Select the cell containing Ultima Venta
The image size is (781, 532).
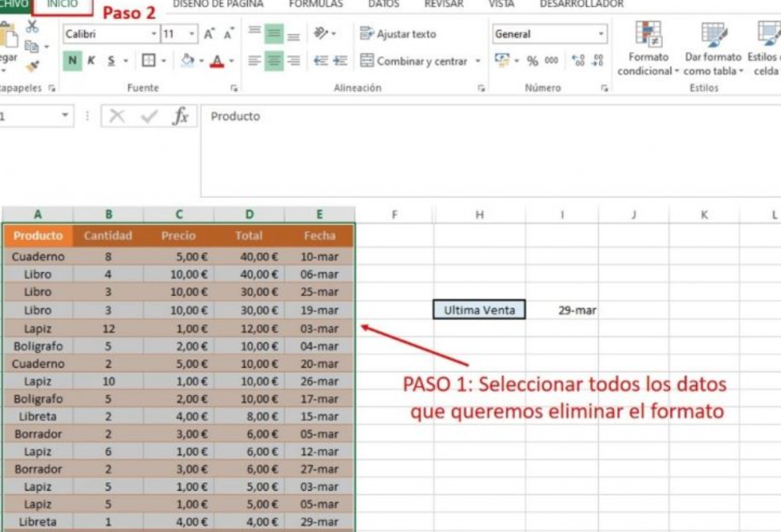coord(478,310)
